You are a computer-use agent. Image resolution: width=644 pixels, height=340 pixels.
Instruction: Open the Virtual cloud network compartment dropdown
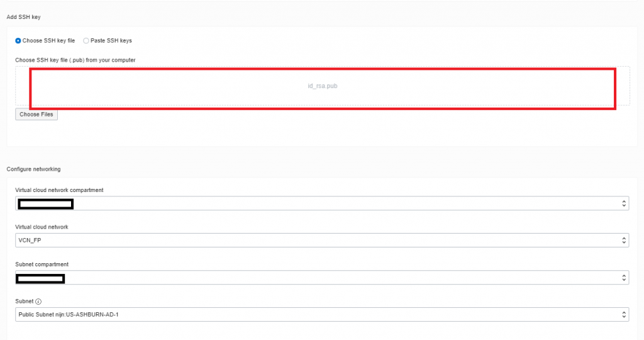322,203
